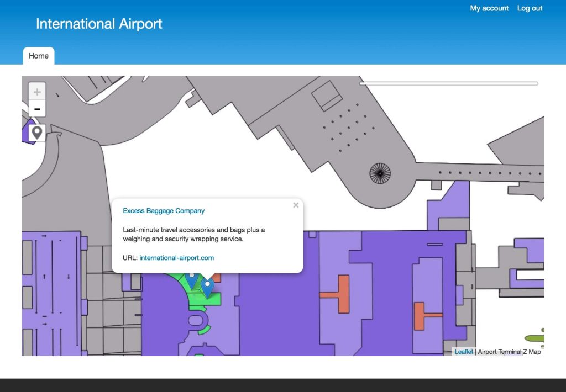Open My account
The width and height of the screenshot is (566, 392).
pyautogui.click(x=489, y=8)
